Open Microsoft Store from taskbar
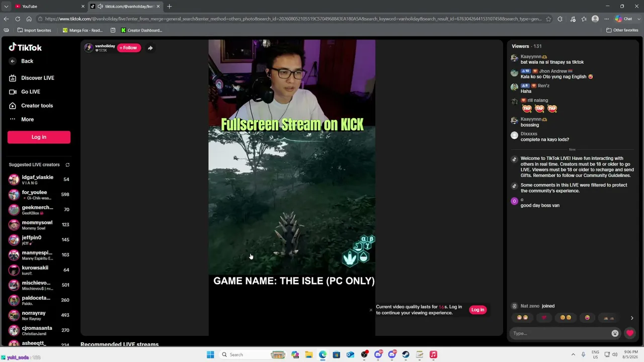The width and height of the screenshot is (644, 362). point(337,355)
